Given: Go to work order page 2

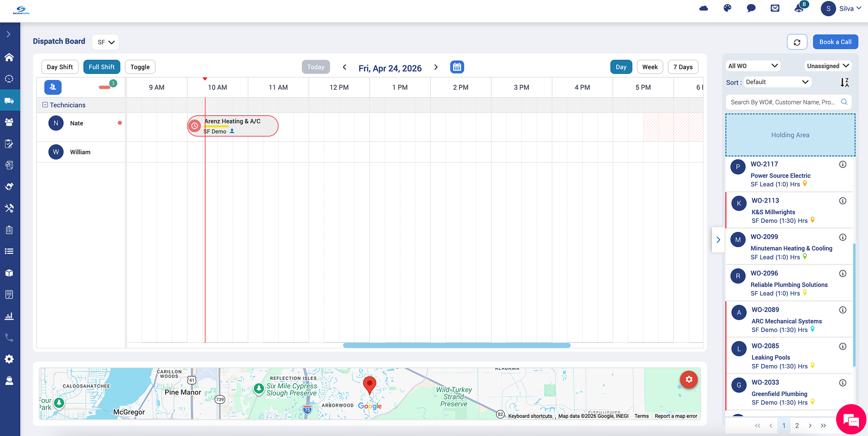Looking at the screenshot, I should click(x=797, y=425).
